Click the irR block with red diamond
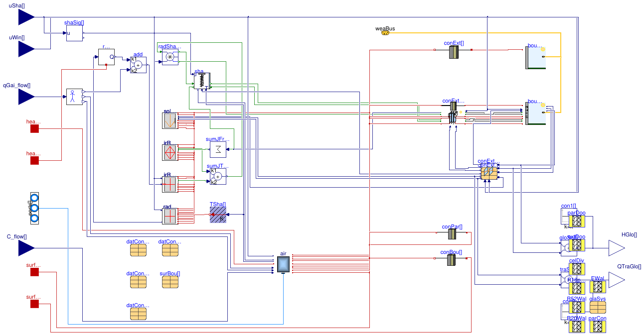The image size is (644, 336). pyautogui.click(x=170, y=152)
